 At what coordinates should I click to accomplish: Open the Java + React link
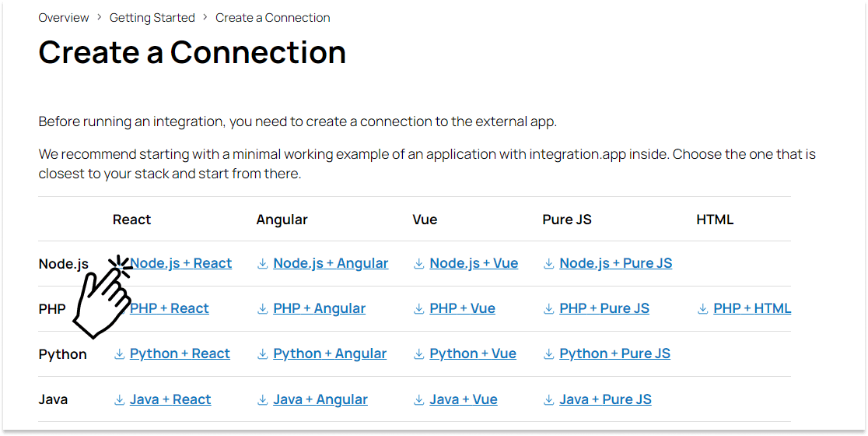[170, 399]
